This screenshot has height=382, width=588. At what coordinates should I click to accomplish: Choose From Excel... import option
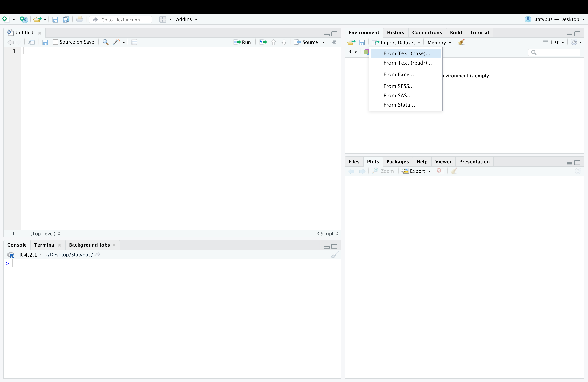pyautogui.click(x=406, y=74)
